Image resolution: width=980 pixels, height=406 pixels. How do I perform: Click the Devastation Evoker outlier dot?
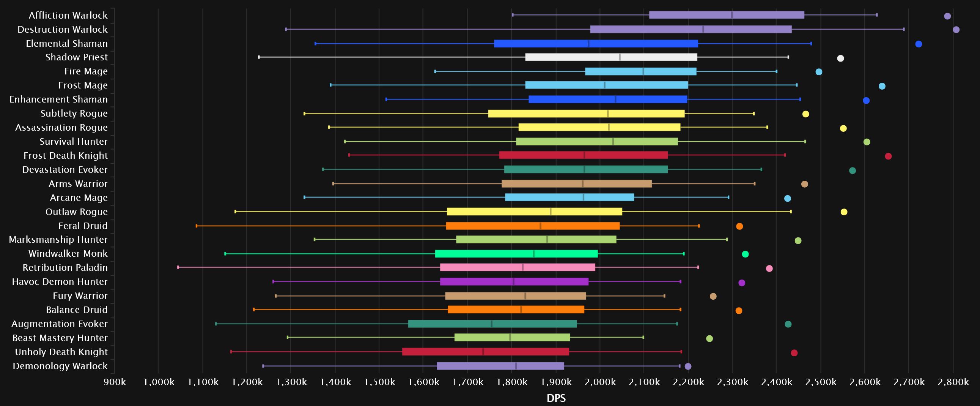[852, 171]
